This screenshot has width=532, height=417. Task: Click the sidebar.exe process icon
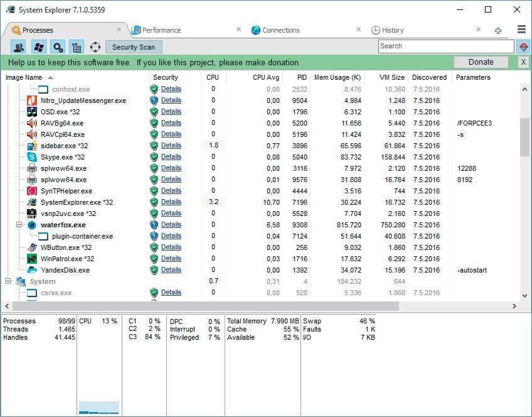(32, 146)
